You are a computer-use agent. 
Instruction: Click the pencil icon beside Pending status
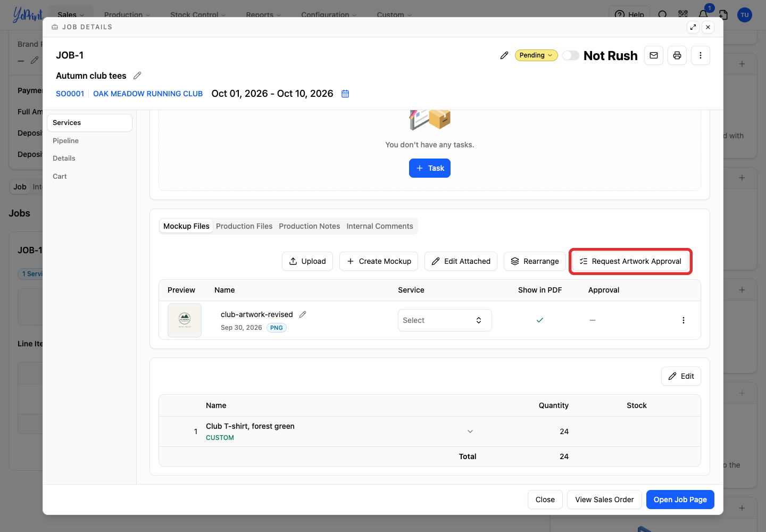pos(504,55)
